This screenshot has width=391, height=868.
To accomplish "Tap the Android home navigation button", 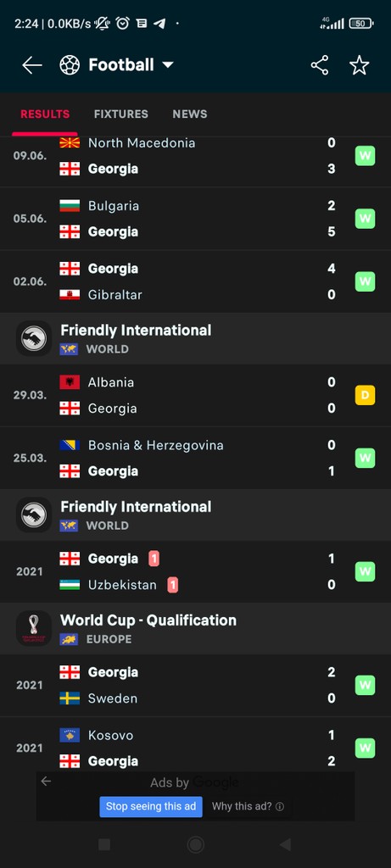I will [195, 844].
